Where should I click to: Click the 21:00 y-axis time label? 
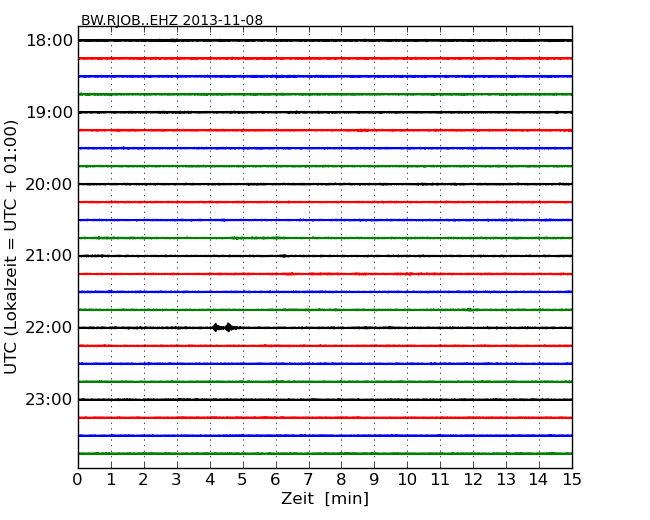tap(49, 256)
